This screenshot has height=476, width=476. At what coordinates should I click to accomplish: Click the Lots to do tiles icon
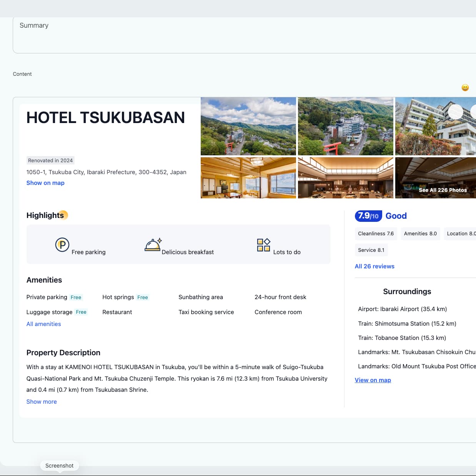tap(263, 245)
